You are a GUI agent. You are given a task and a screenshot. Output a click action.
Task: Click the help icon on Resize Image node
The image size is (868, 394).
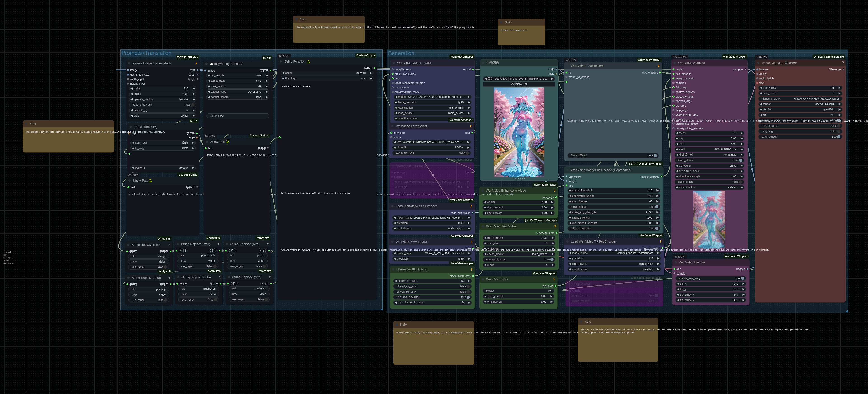click(x=196, y=63)
